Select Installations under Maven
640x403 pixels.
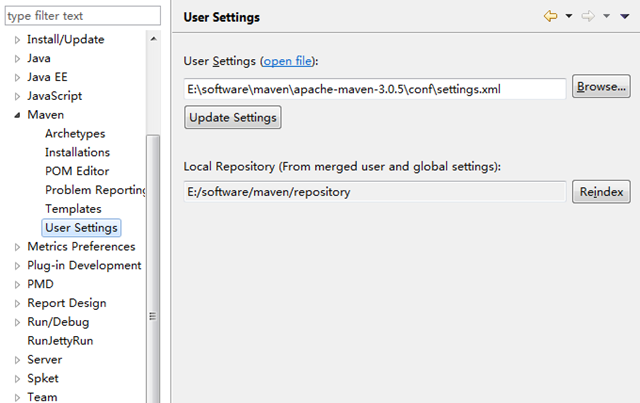tap(78, 152)
